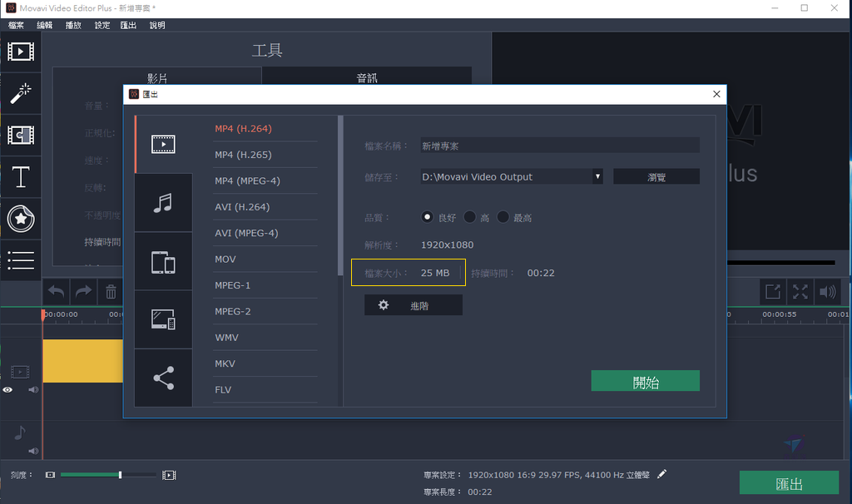Choose AVI (MPEG-4) format

[246, 233]
